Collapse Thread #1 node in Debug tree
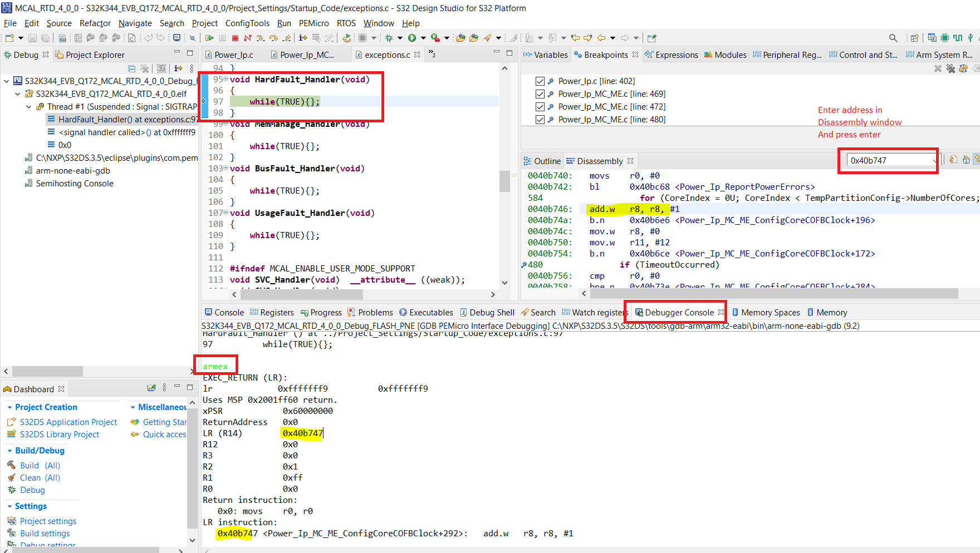The width and height of the screenshot is (980, 553). [29, 107]
